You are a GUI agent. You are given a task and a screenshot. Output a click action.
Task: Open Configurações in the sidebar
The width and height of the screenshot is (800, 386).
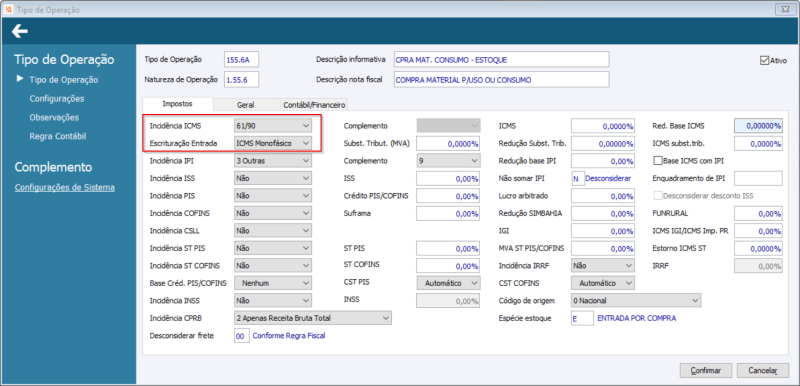[x=57, y=98]
